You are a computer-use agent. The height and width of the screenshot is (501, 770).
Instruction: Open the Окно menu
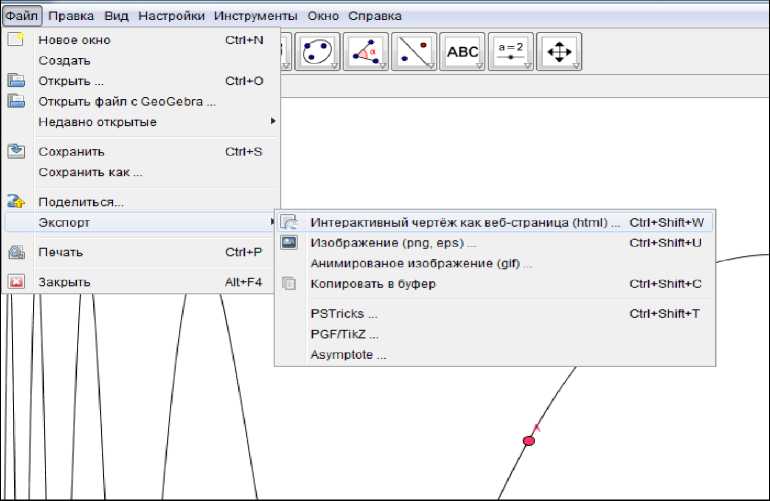click(323, 16)
